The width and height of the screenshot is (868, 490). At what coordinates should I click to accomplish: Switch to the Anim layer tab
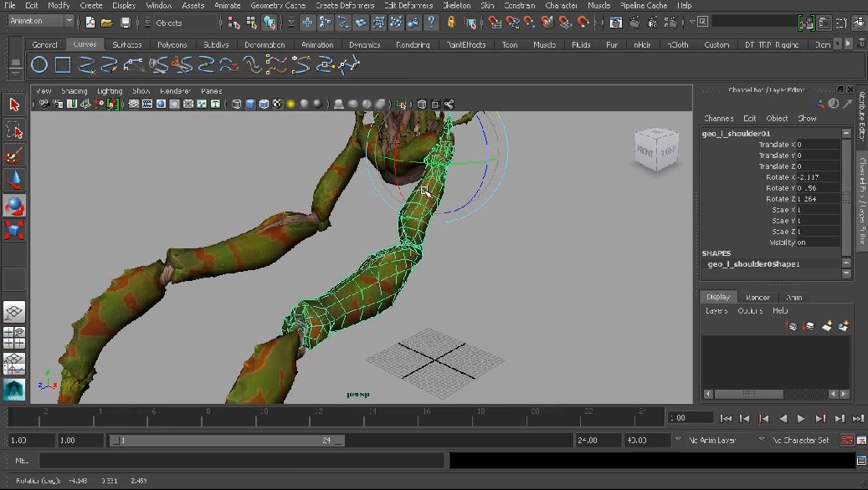(x=794, y=298)
